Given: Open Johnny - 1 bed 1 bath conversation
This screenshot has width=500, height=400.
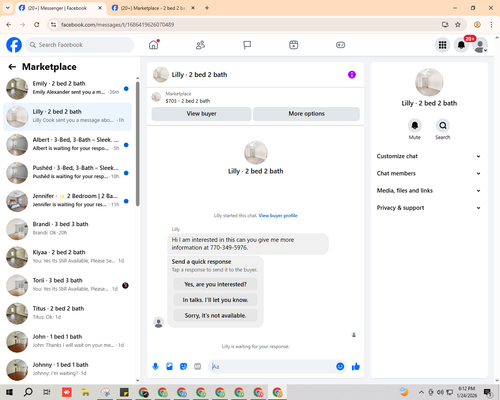Looking at the screenshot, I should pyautogui.click(x=67, y=370).
